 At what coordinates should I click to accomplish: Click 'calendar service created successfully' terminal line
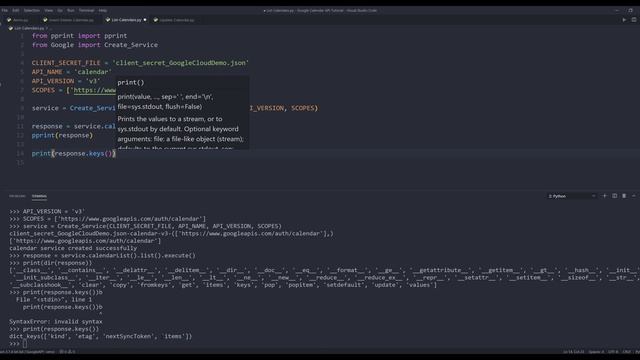click(x=73, y=248)
